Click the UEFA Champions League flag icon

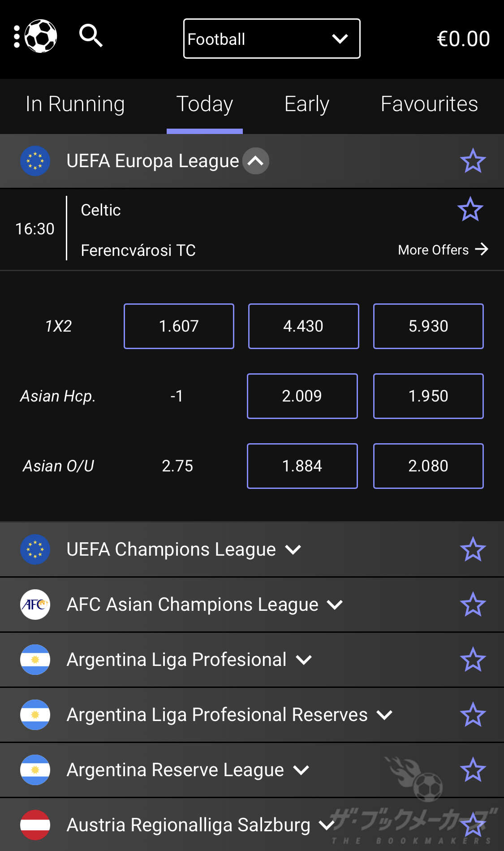point(35,549)
